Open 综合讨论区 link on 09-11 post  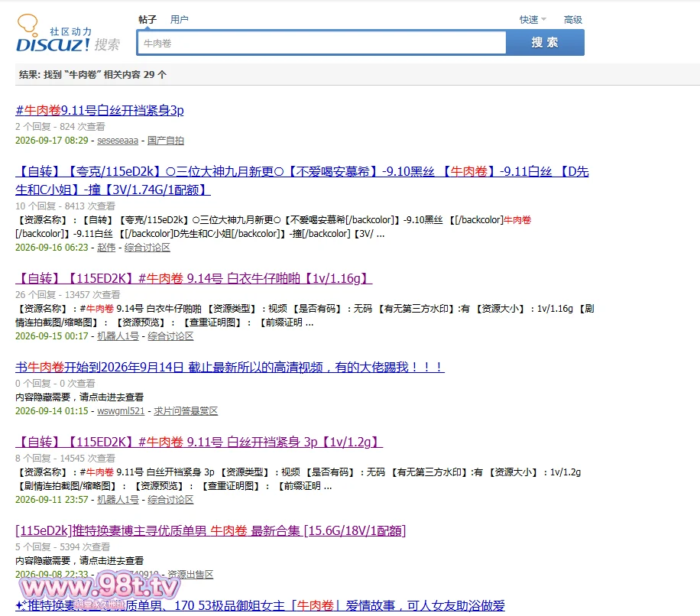170,500
